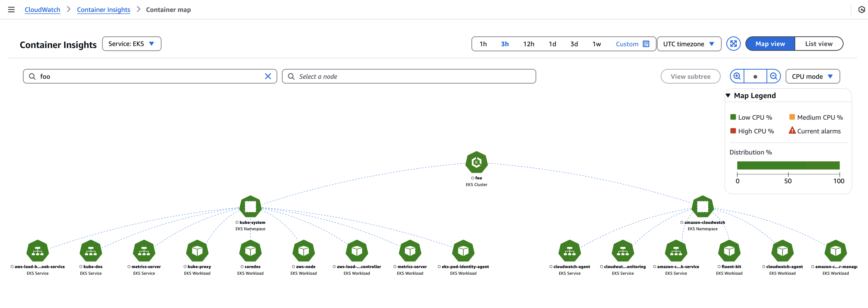Open the Service: EKS dropdown

click(x=132, y=44)
